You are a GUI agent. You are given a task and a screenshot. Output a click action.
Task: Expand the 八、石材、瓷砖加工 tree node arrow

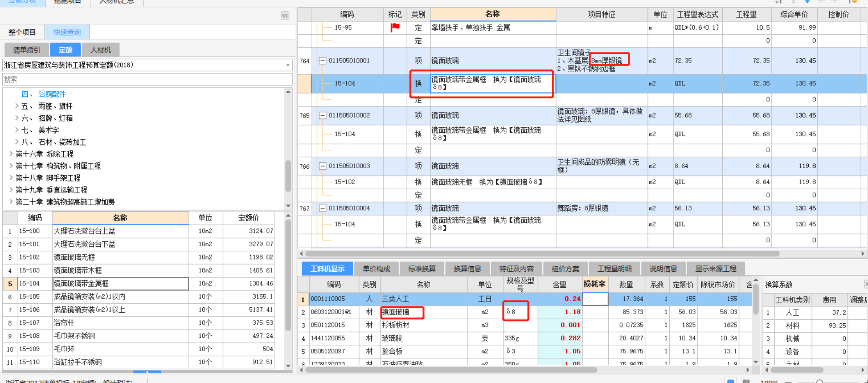(x=16, y=142)
